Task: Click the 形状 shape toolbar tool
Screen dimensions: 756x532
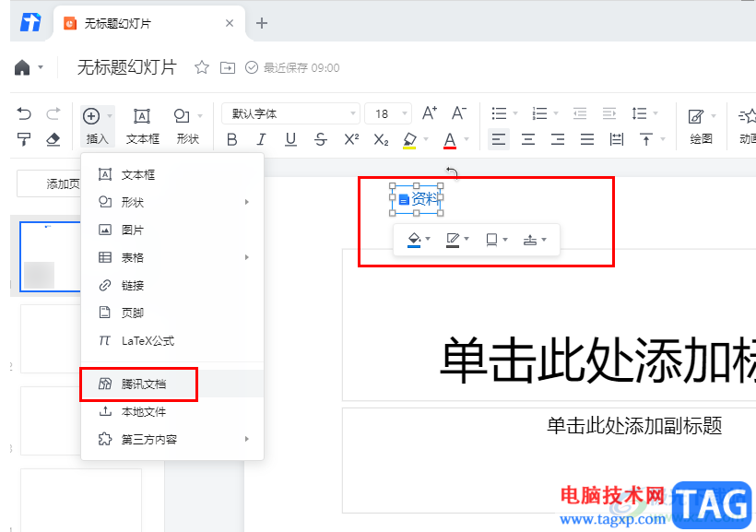Action: click(187, 126)
